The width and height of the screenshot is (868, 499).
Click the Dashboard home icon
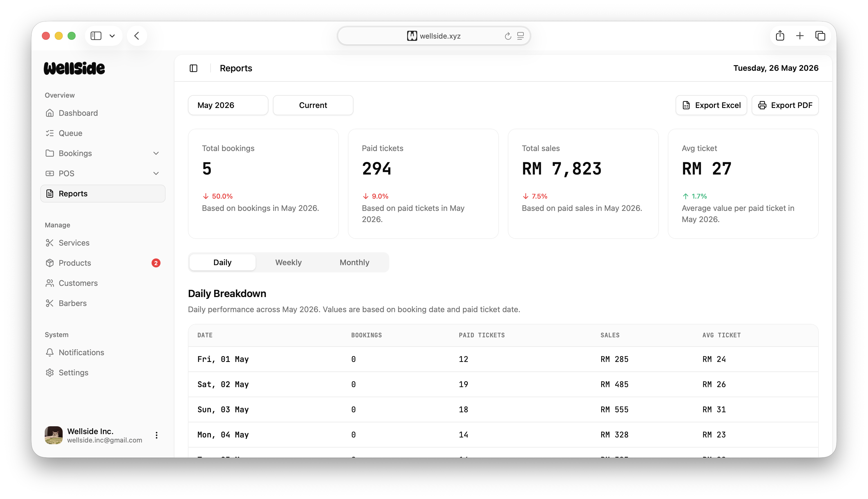[50, 113]
